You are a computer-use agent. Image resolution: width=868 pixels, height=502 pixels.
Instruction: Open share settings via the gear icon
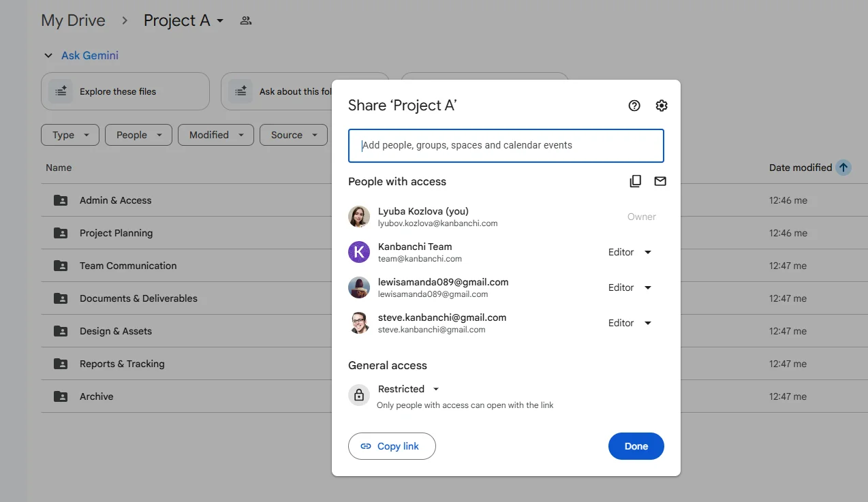(660, 106)
